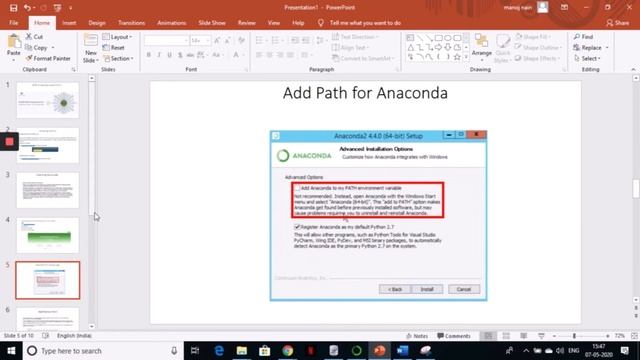Switch to Slide Sorter view

point(506,336)
